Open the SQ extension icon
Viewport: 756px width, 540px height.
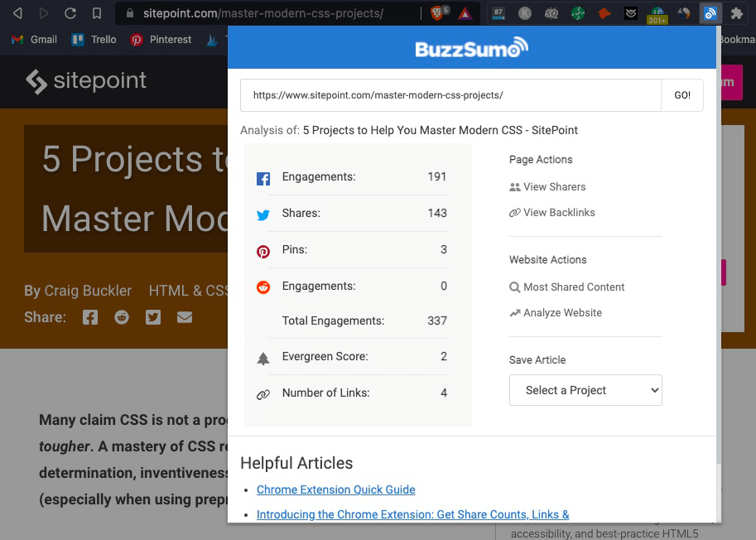click(x=551, y=13)
